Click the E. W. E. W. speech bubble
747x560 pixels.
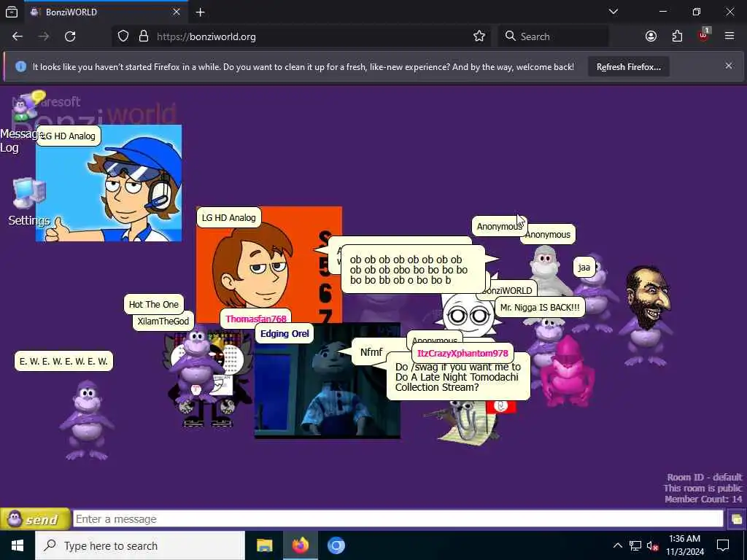point(63,362)
